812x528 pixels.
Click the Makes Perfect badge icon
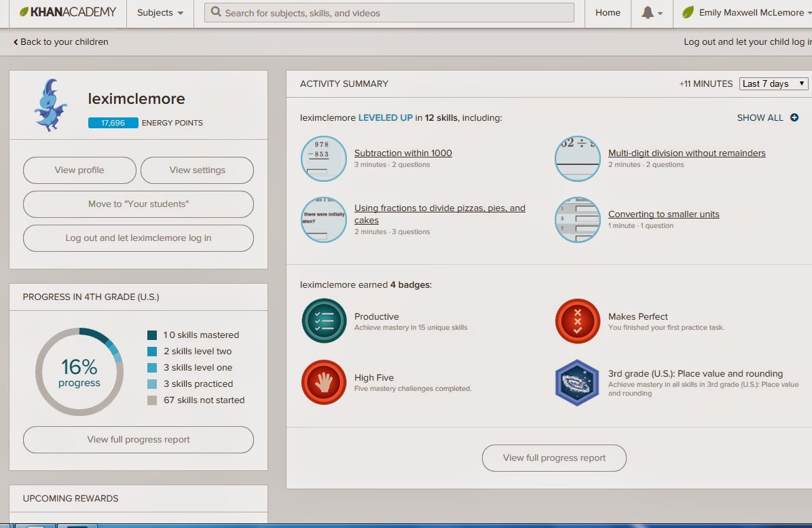tap(577, 321)
